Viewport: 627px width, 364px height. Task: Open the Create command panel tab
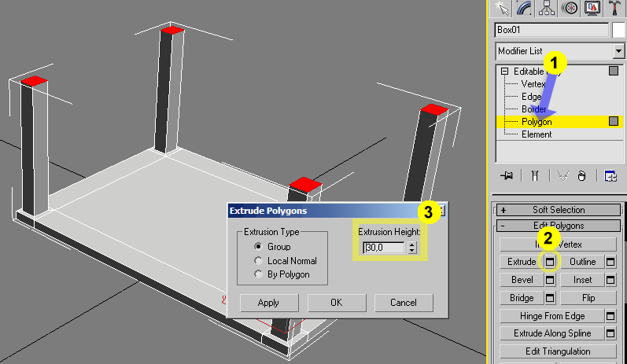(x=498, y=8)
